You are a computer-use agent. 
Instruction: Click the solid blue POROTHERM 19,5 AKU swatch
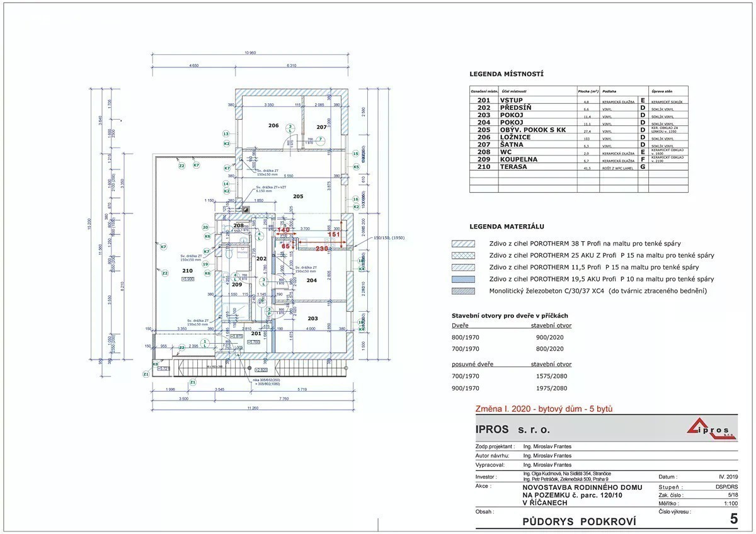click(x=467, y=278)
